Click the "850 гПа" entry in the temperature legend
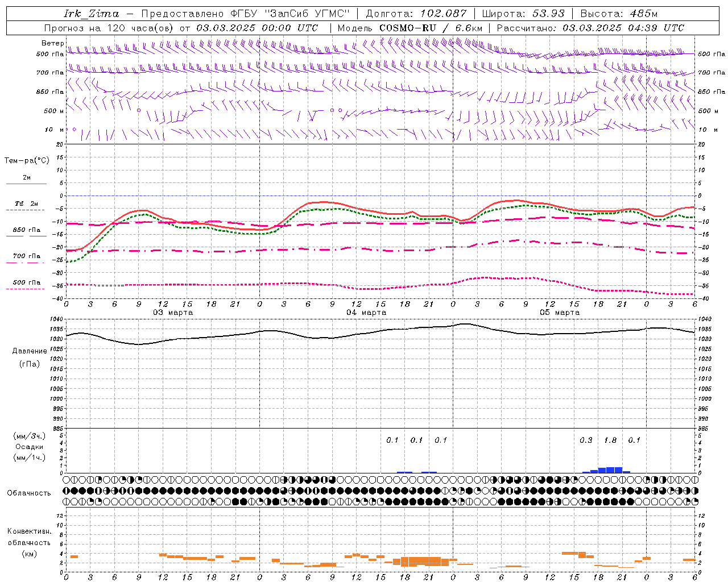The height and width of the screenshot is (582, 728). coord(27,230)
